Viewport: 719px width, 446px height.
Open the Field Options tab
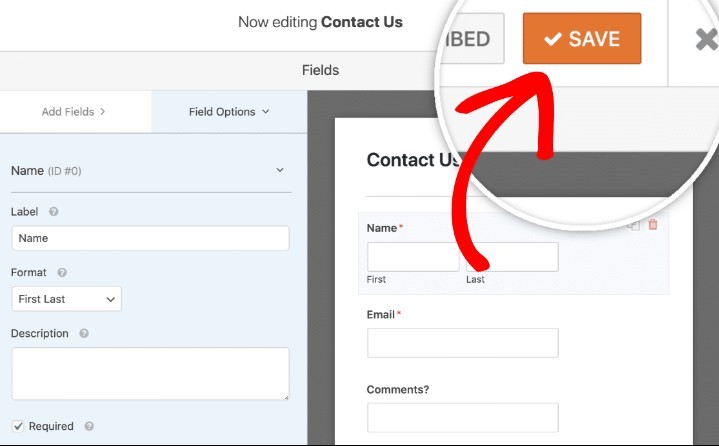tap(229, 112)
